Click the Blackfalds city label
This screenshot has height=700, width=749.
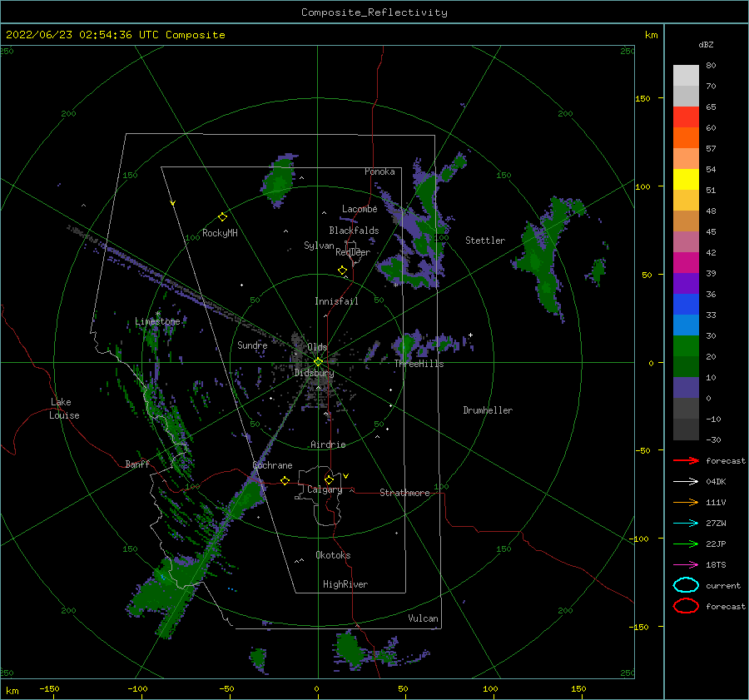(354, 231)
